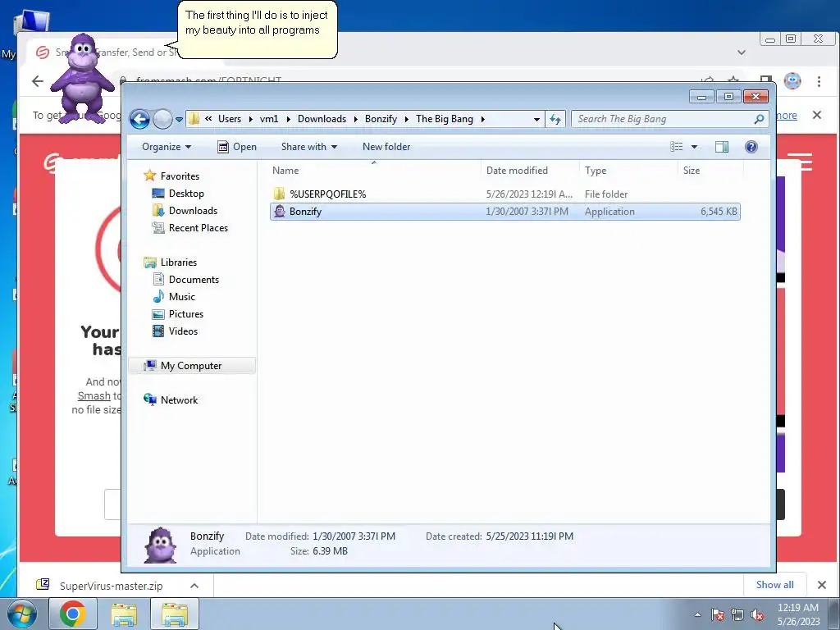840x630 pixels.
Task: Open Music library
Action: pyautogui.click(x=181, y=296)
